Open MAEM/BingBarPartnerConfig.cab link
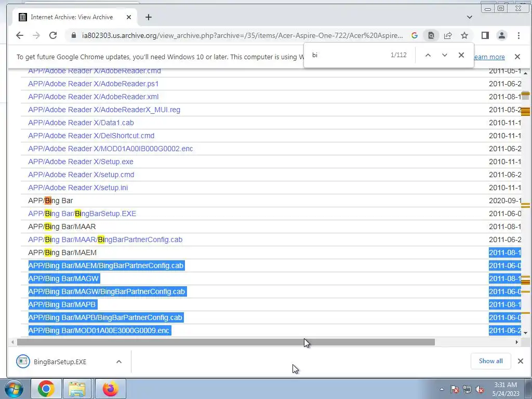The width and height of the screenshot is (532, 399). [106, 265]
